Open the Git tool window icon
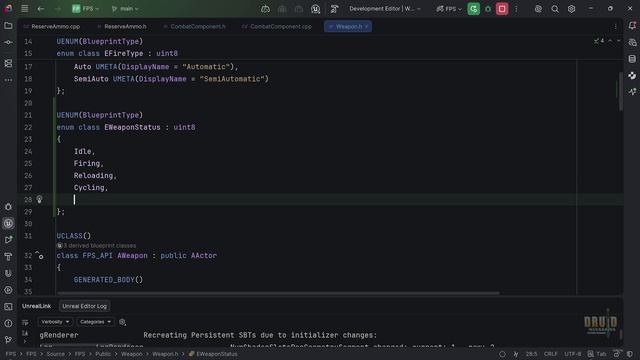This screenshot has width=640, height=360. pos(8,340)
